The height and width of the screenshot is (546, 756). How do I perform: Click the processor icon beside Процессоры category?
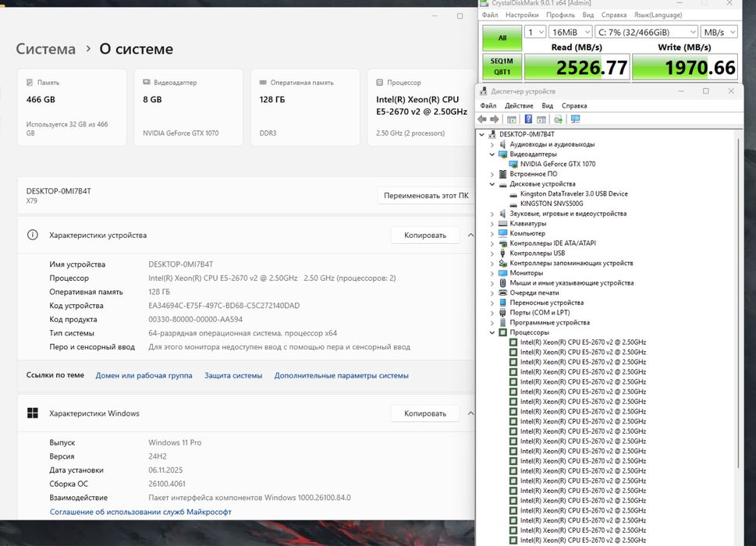502,332
